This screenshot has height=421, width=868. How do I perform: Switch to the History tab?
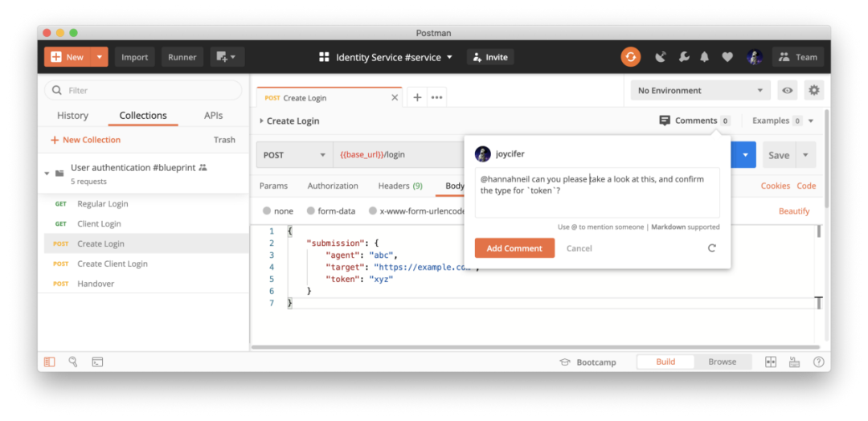(x=72, y=116)
